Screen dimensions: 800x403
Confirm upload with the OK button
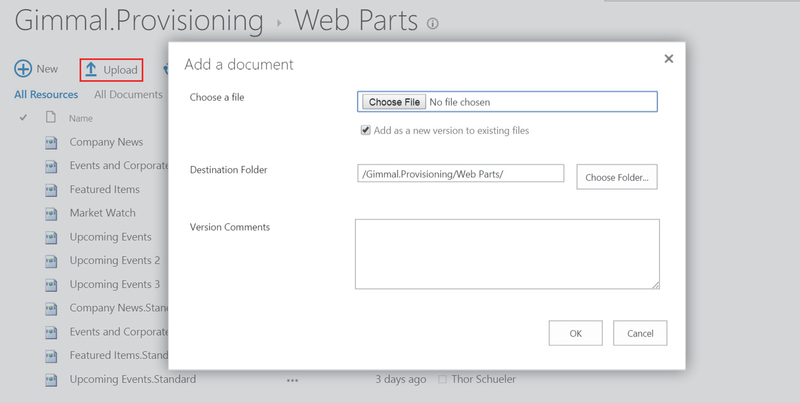[x=575, y=333]
